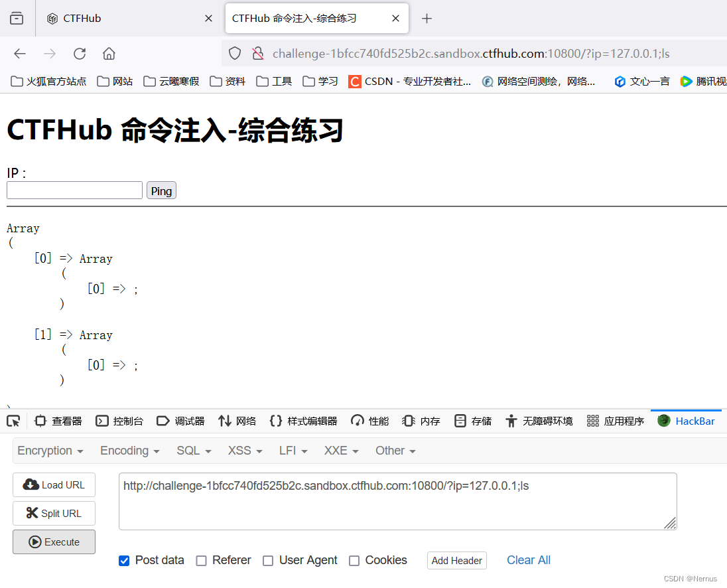The image size is (727, 588).
Task: Click the Clear All link
Action: click(x=529, y=560)
